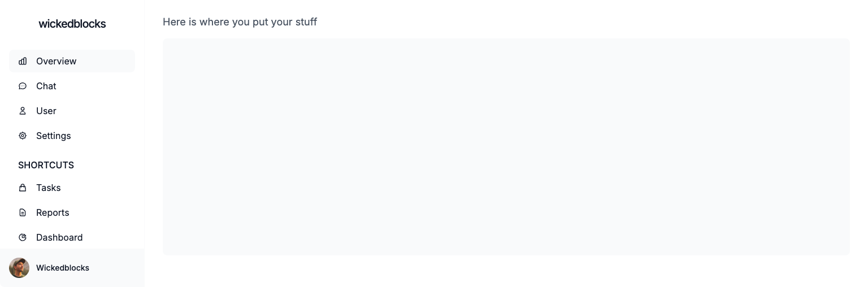Screen dimensions: 868x287
Task: Click the profile avatar photo
Action: tap(19, 268)
